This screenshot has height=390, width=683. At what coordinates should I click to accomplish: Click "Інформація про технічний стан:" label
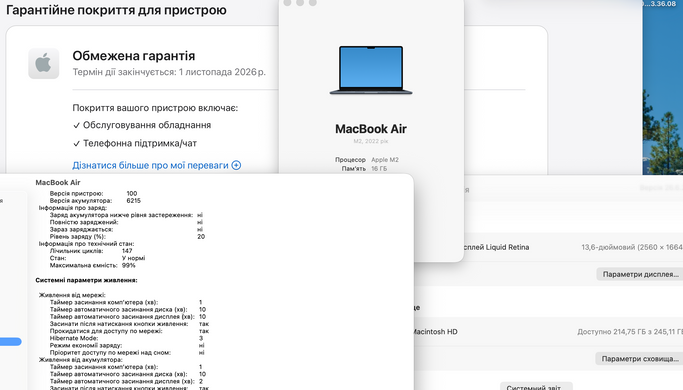pos(86,244)
